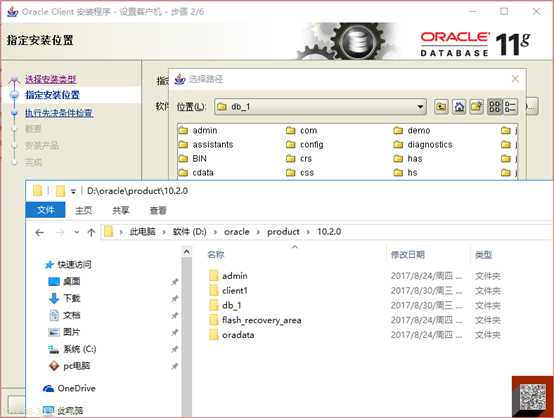Click 软件 (D:) in the breadcrumb
The image size is (554, 418).
pyautogui.click(x=189, y=232)
